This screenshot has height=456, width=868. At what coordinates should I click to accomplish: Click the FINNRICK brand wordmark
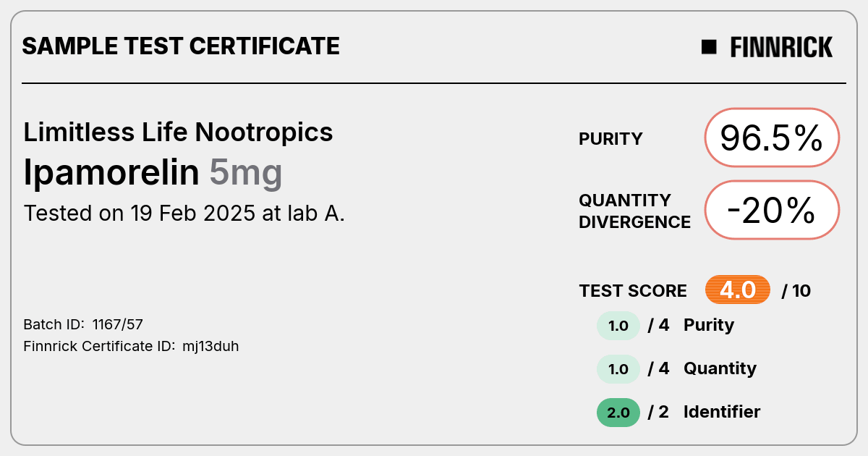click(781, 47)
